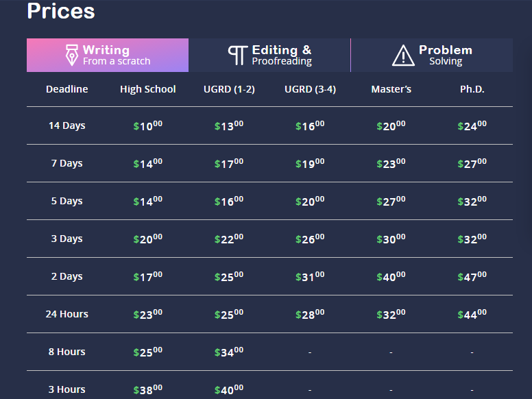Switch to Editing & Proofreading tab

pyautogui.click(x=269, y=55)
